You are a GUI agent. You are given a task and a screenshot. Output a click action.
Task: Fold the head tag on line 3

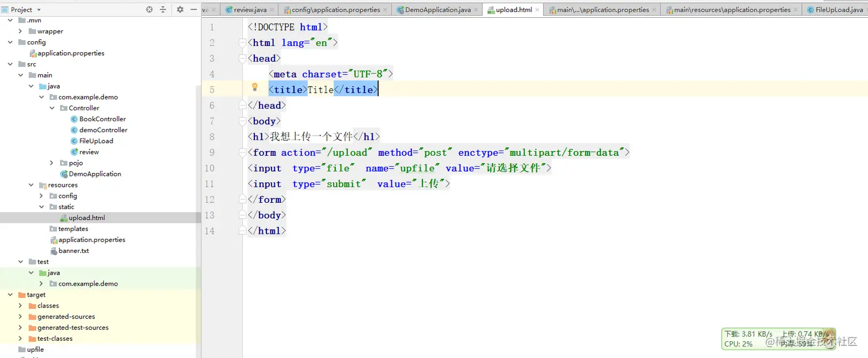243,58
